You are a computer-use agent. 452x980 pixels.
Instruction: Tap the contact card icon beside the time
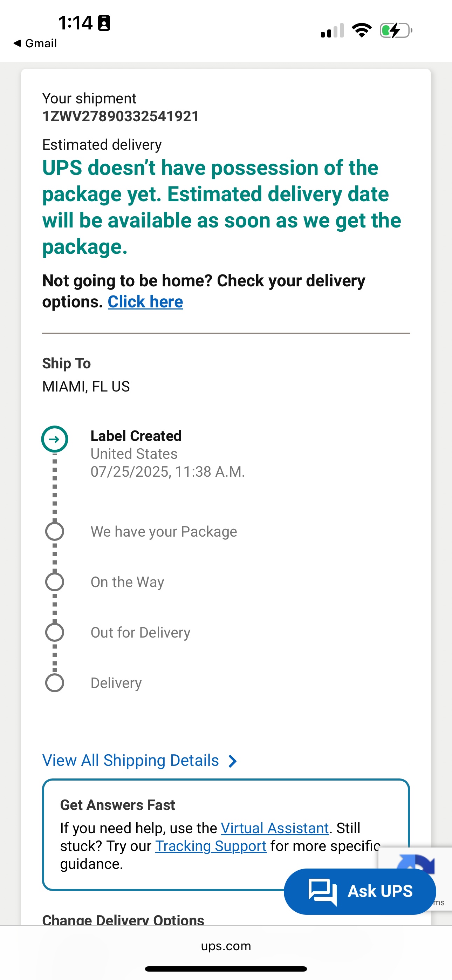point(104,23)
